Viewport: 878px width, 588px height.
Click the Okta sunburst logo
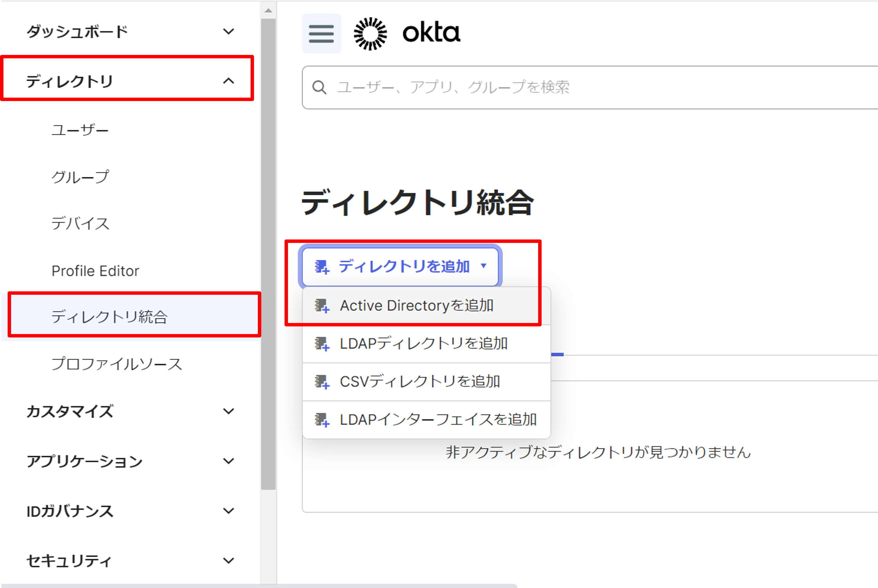[370, 34]
